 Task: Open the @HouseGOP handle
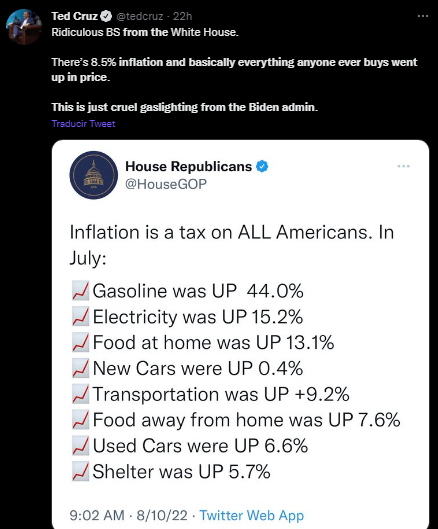(x=166, y=184)
